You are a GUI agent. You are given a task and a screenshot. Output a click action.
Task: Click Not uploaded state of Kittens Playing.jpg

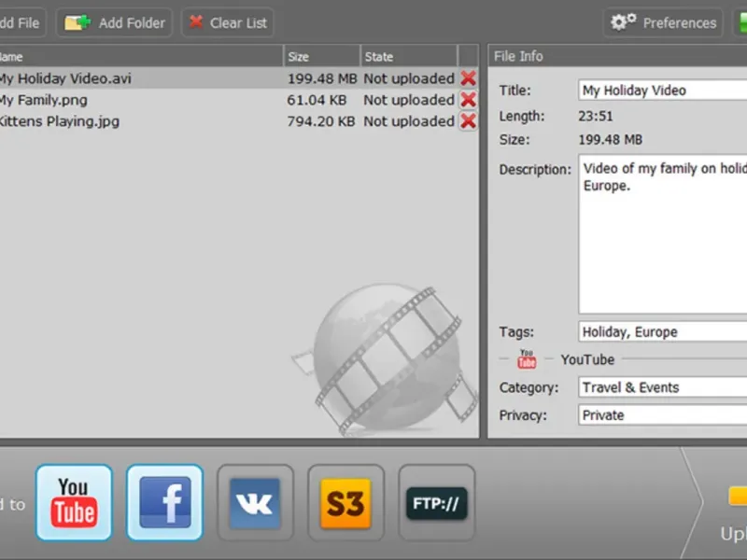click(409, 121)
